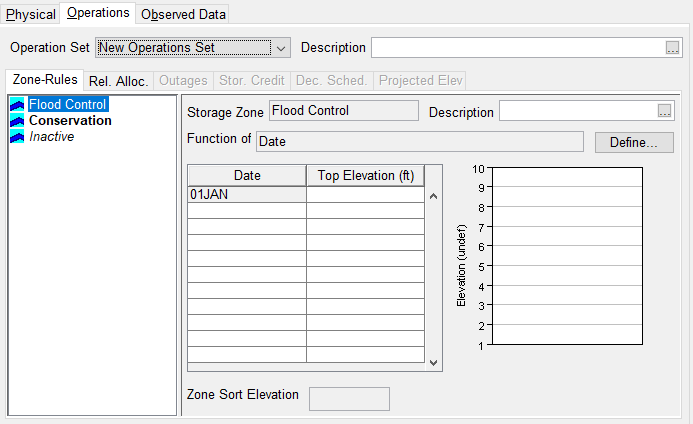
Task: Open the Rel. Alloc. tab
Action: coord(118,80)
